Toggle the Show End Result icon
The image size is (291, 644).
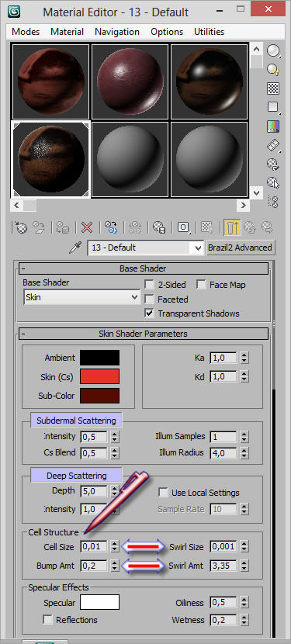(x=232, y=227)
